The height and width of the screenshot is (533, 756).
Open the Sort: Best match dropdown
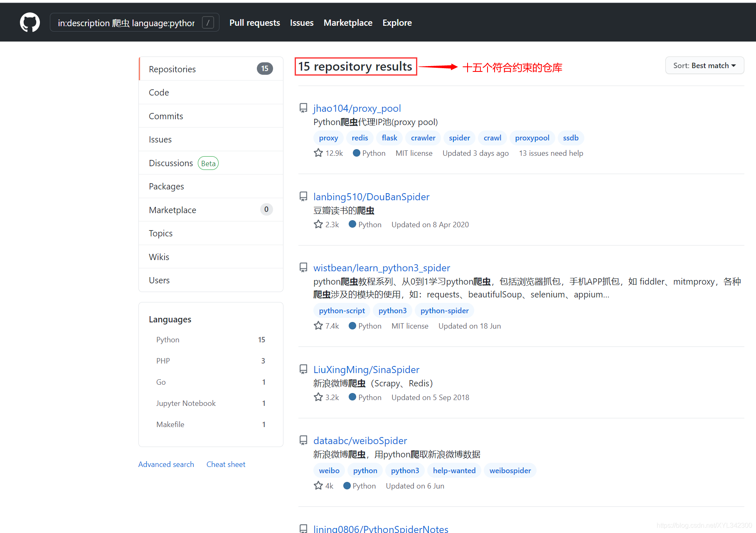tap(704, 66)
